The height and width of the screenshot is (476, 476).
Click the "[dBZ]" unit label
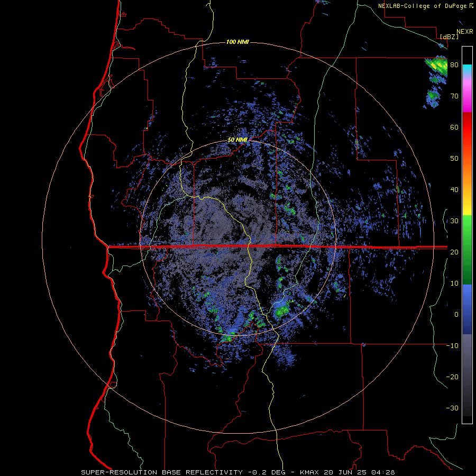coord(449,36)
